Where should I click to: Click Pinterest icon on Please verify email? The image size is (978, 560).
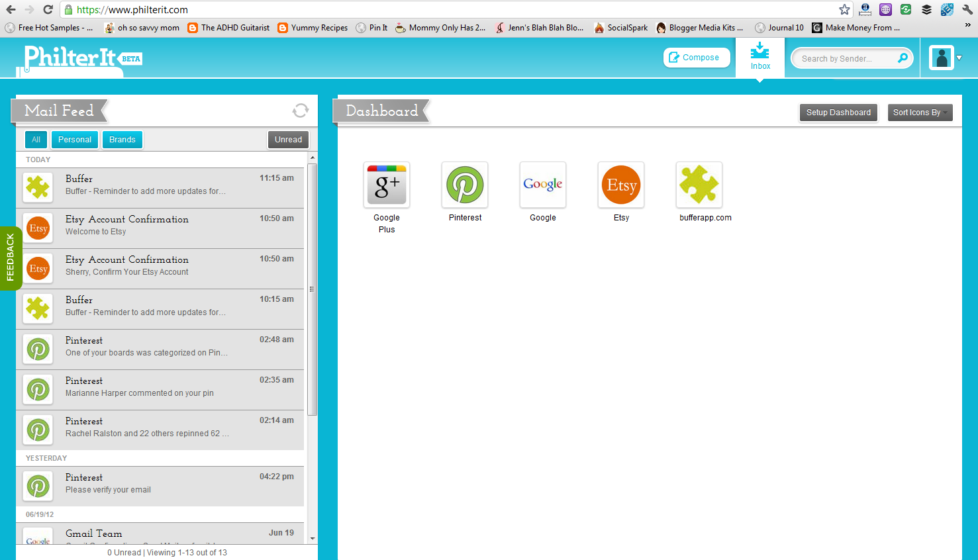click(38, 487)
